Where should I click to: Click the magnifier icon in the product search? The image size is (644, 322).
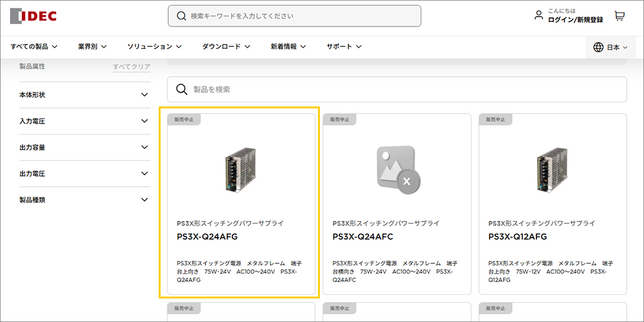pos(182,90)
